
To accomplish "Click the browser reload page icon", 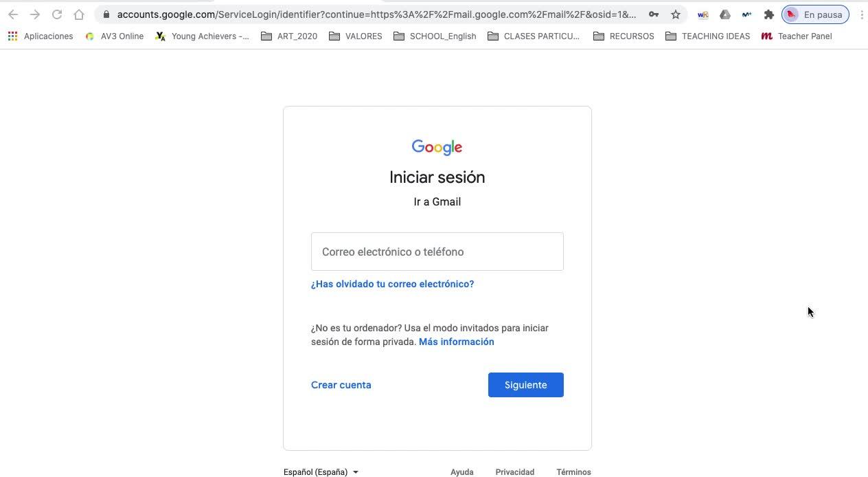I will pyautogui.click(x=57, y=14).
